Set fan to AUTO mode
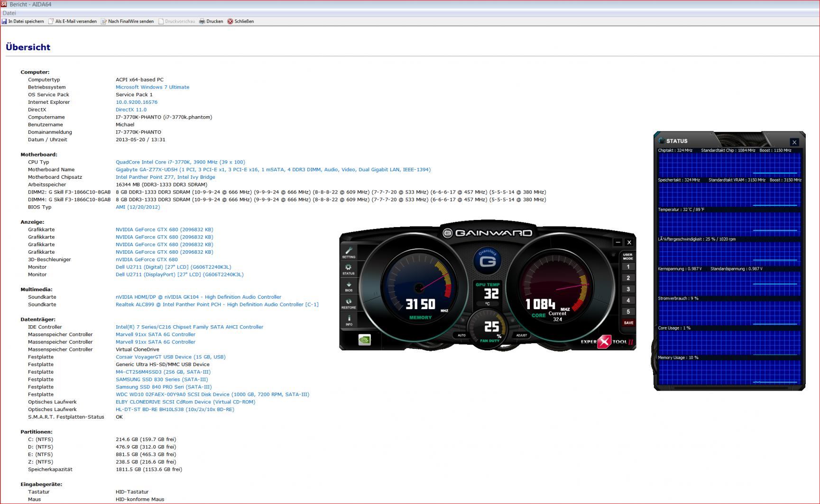This screenshot has width=820, height=504. point(461,335)
